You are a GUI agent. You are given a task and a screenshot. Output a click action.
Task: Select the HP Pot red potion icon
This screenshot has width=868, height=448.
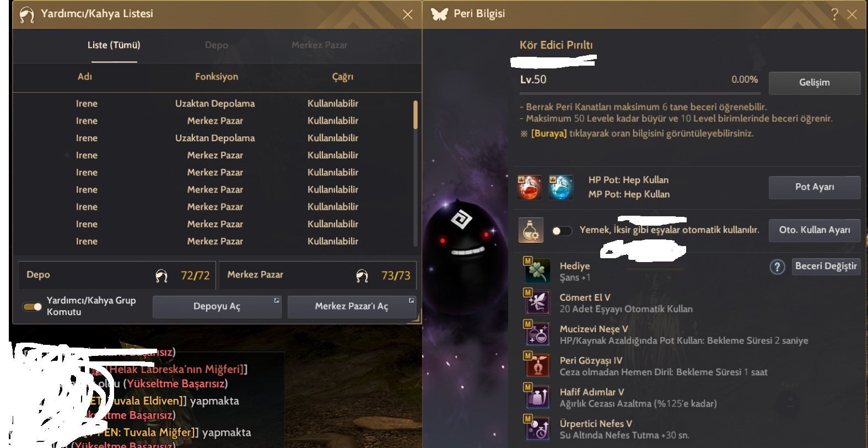(x=530, y=187)
